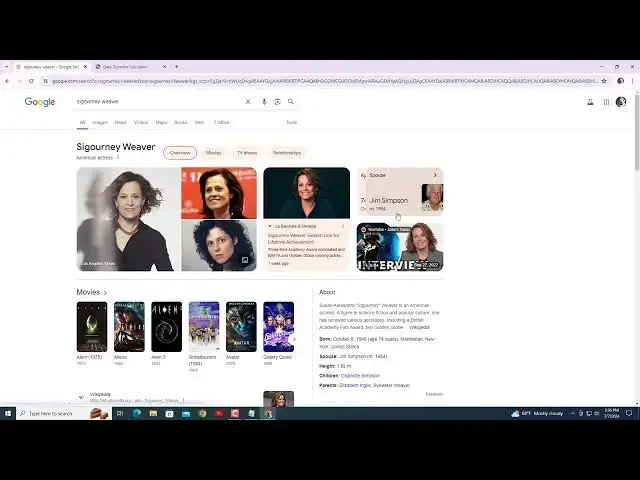Open the Chrome three-dot menu
Viewport: 640px width, 480px height.
click(633, 81)
